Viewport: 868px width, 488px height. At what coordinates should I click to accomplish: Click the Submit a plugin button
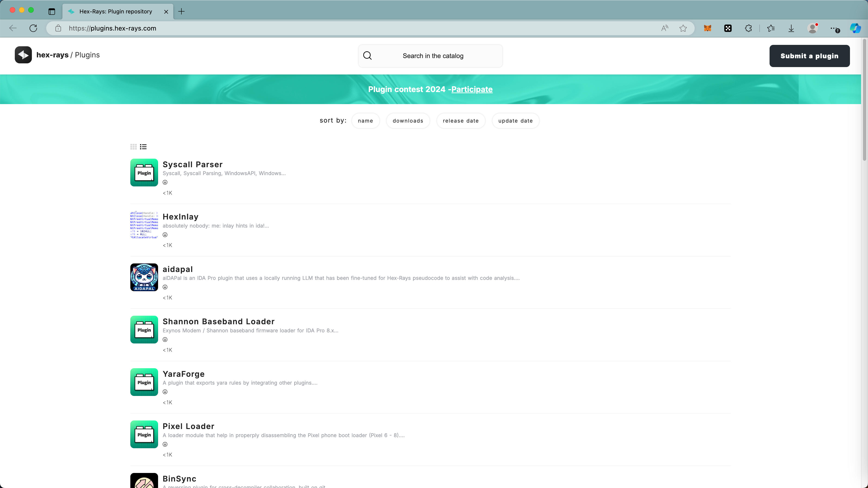point(809,56)
